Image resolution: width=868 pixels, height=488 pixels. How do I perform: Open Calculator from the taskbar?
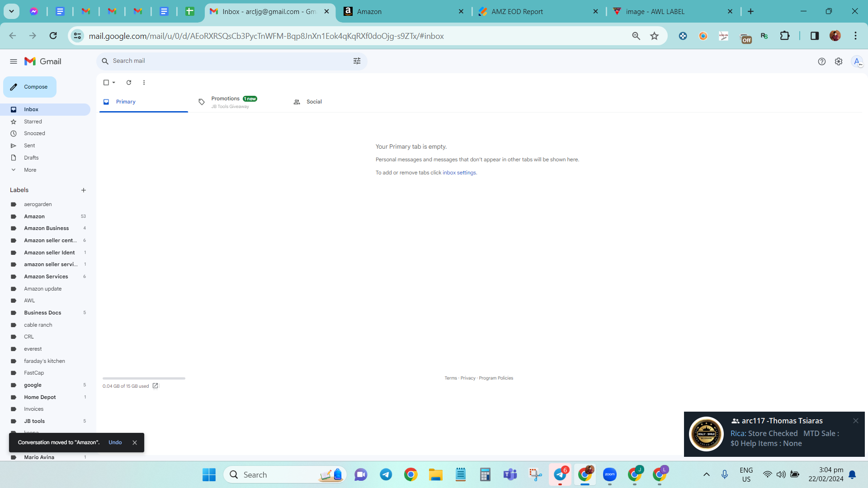[x=485, y=474]
